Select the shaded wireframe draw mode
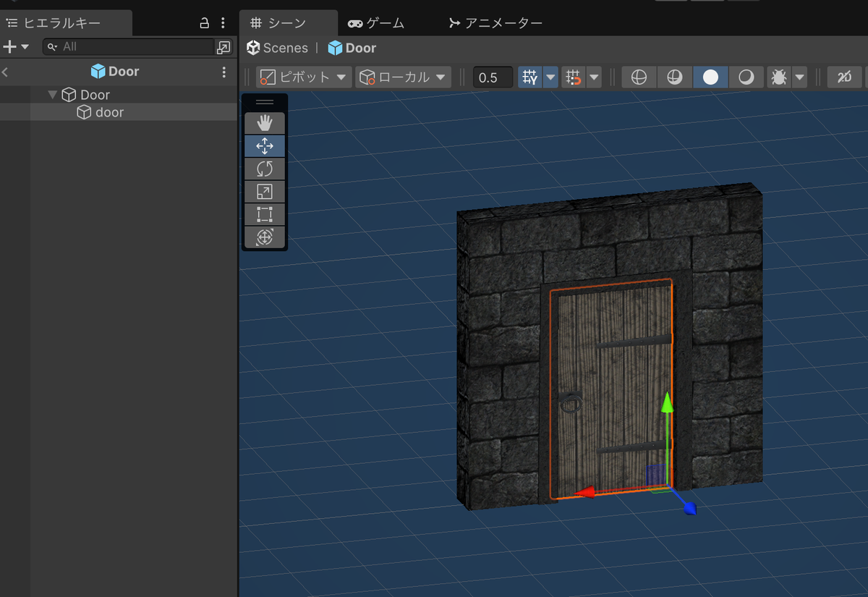868x597 pixels. click(675, 77)
